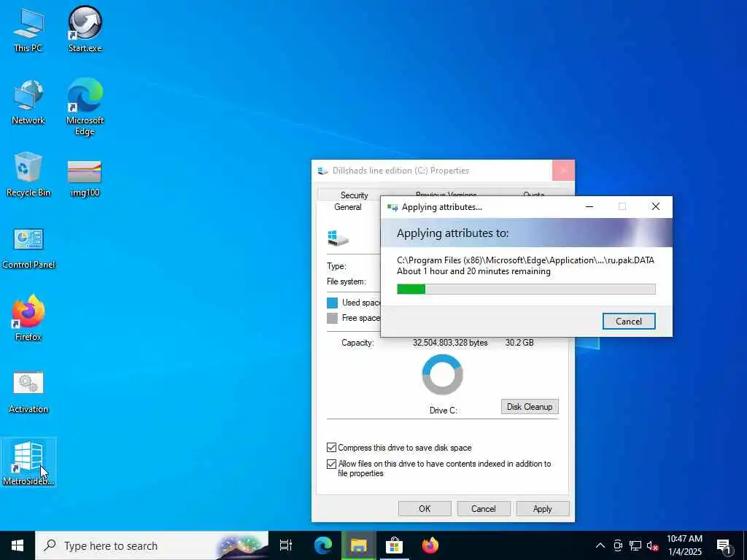Click Cancel in the Properties window

tap(484, 508)
